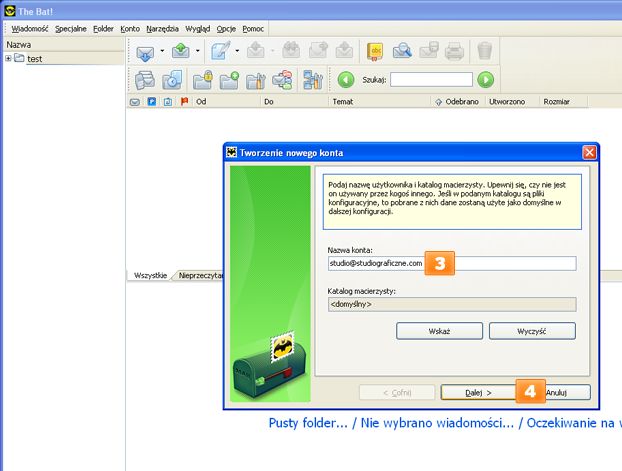Open the Wygląd menu
The image size is (622, 471).
click(198, 29)
